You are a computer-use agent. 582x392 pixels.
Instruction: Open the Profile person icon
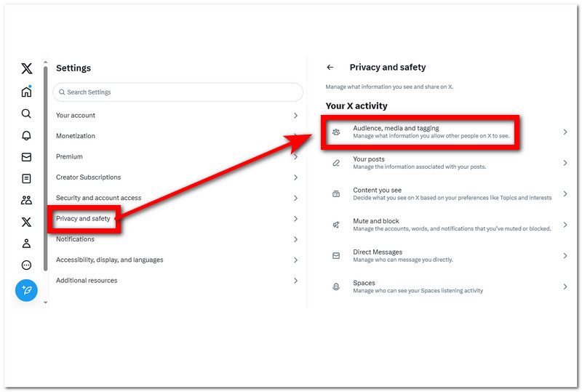point(26,244)
